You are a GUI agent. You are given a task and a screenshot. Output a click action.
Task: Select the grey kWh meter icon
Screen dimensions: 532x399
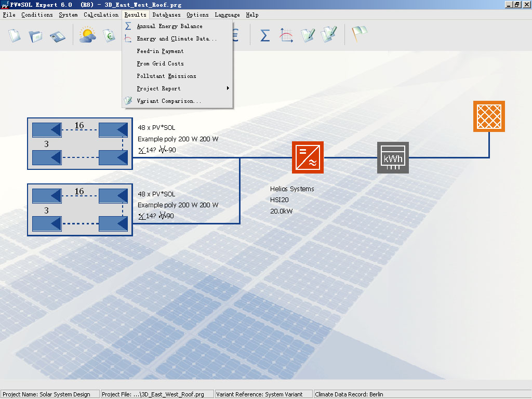tap(393, 157)
